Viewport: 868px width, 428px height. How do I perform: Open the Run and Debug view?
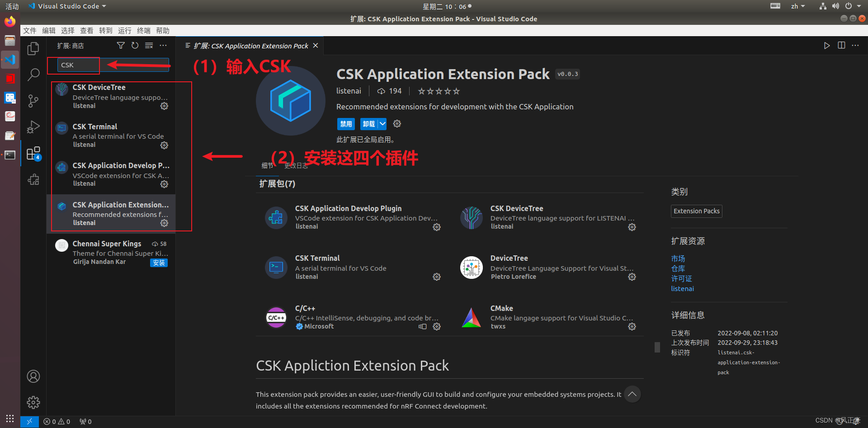tap(33, 127)
